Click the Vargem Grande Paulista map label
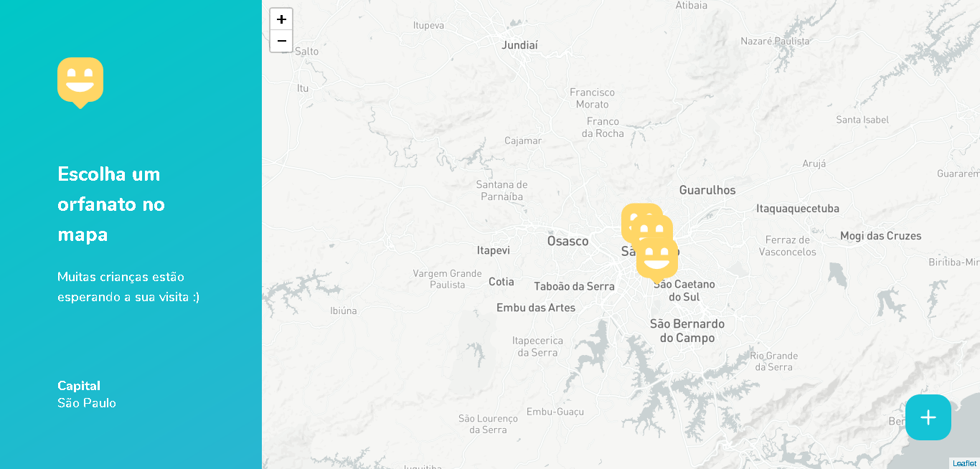Screen dimensions: 980x469 (448, 279)
